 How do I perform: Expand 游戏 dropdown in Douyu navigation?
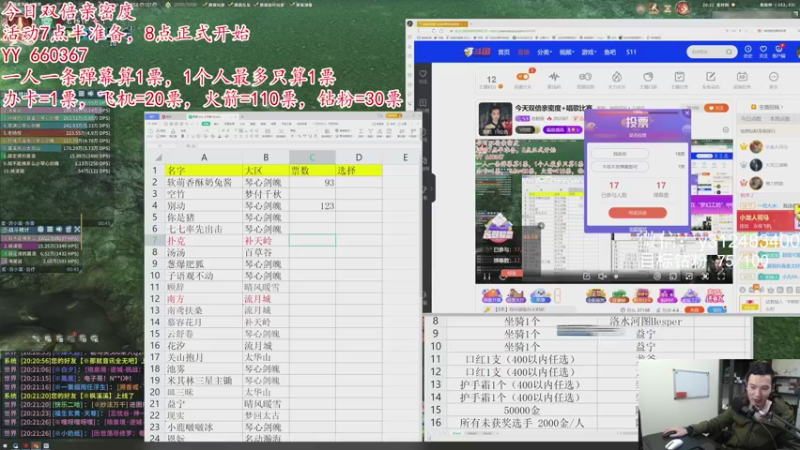[x=589, y=52]
